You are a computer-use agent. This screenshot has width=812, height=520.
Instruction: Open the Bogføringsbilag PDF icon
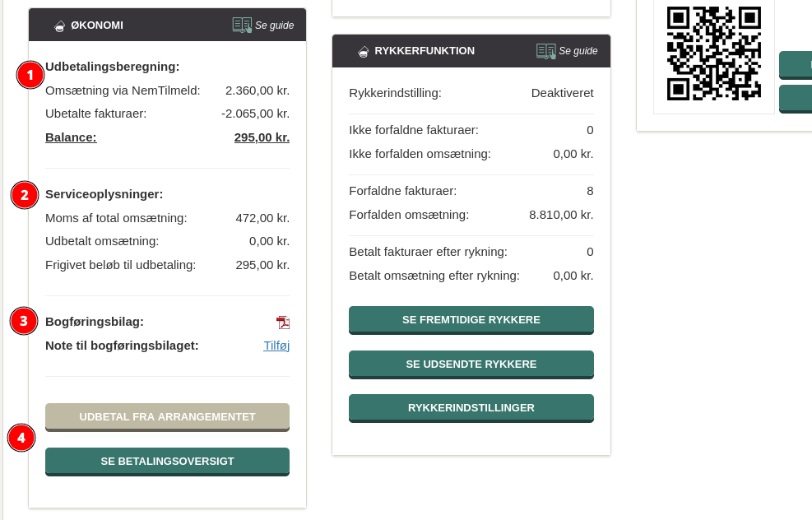[282, 323]
